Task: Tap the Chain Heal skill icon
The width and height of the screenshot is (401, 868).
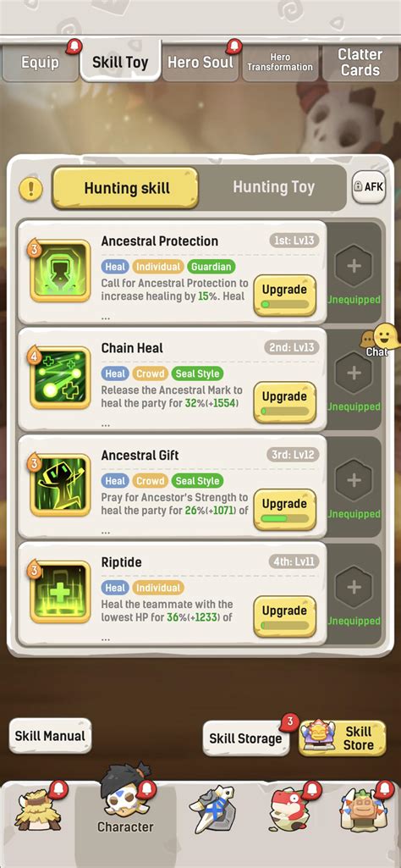Action: pyautogui.click(x=60, y=378)
